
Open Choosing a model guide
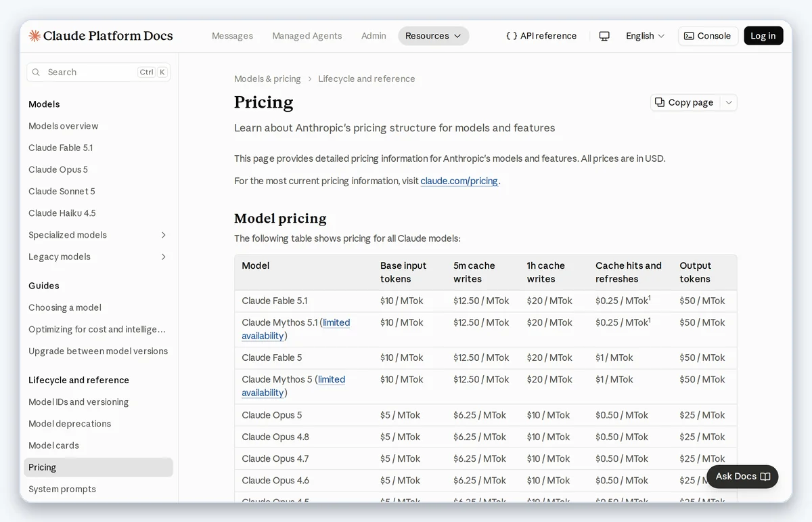pos(65,307)
